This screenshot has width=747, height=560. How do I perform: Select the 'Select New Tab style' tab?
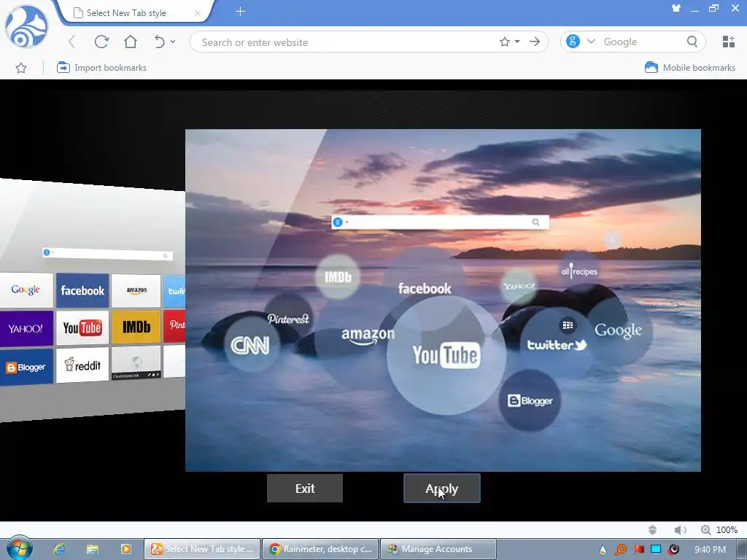(x=126, y=13)
